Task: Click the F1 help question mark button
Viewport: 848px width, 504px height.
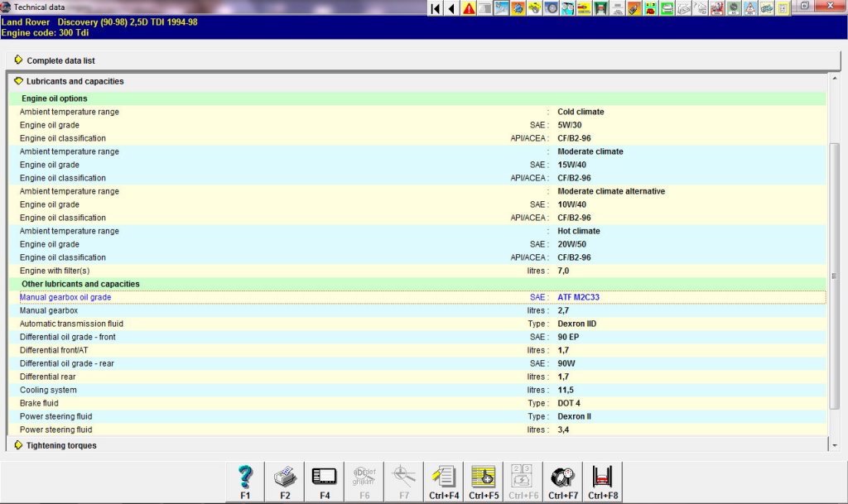Action: pos(245,482)
